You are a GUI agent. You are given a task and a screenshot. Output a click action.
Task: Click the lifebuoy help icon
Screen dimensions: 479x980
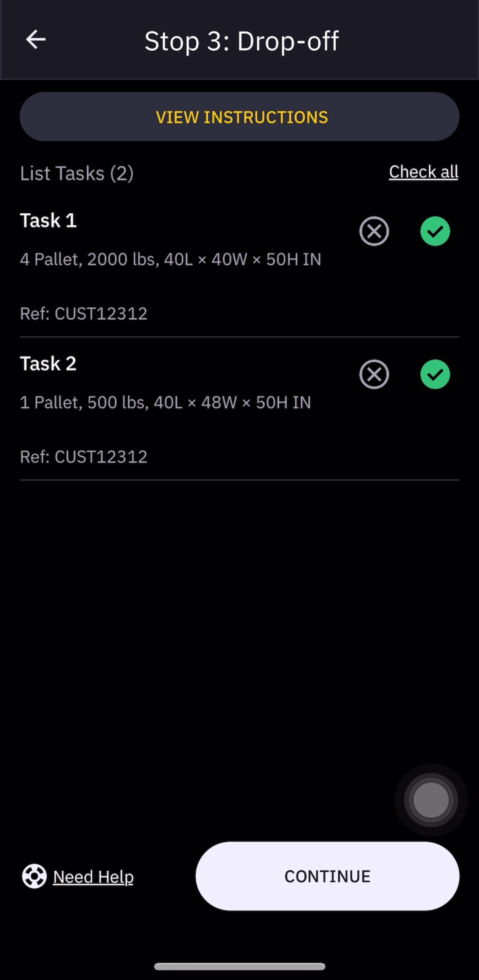pyautogui.click(x=34, y=876)
